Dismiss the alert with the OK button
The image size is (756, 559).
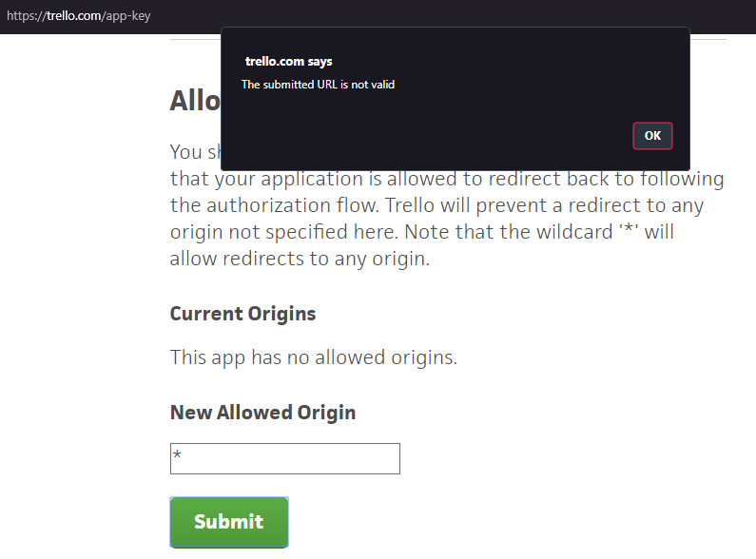coord(652,136)
